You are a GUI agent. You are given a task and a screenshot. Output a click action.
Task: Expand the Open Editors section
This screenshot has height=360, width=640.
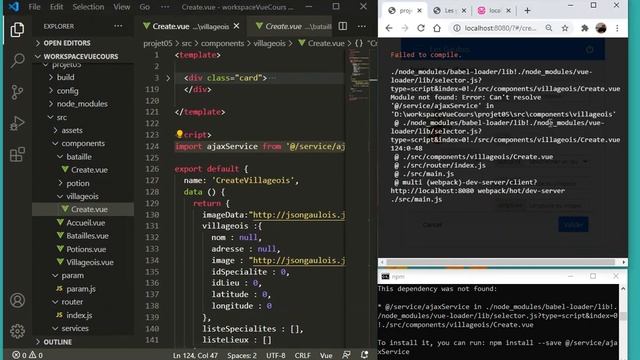67,43
